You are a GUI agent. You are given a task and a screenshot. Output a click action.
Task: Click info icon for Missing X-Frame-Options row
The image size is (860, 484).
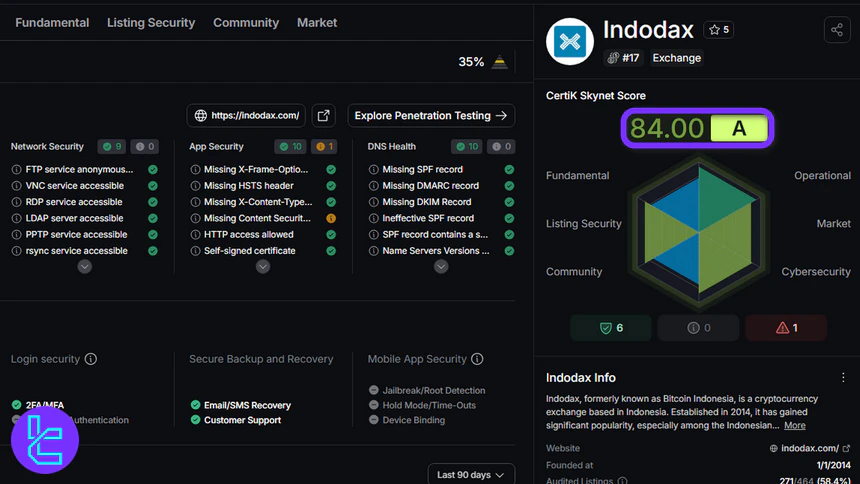[x=195, y=170]
